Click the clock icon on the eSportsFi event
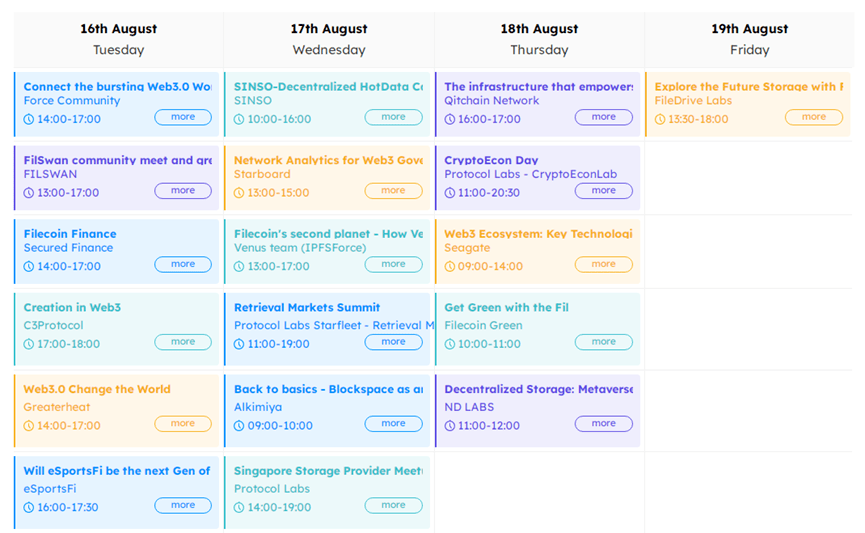Screen dimensions: 865x533 point(29,507)
